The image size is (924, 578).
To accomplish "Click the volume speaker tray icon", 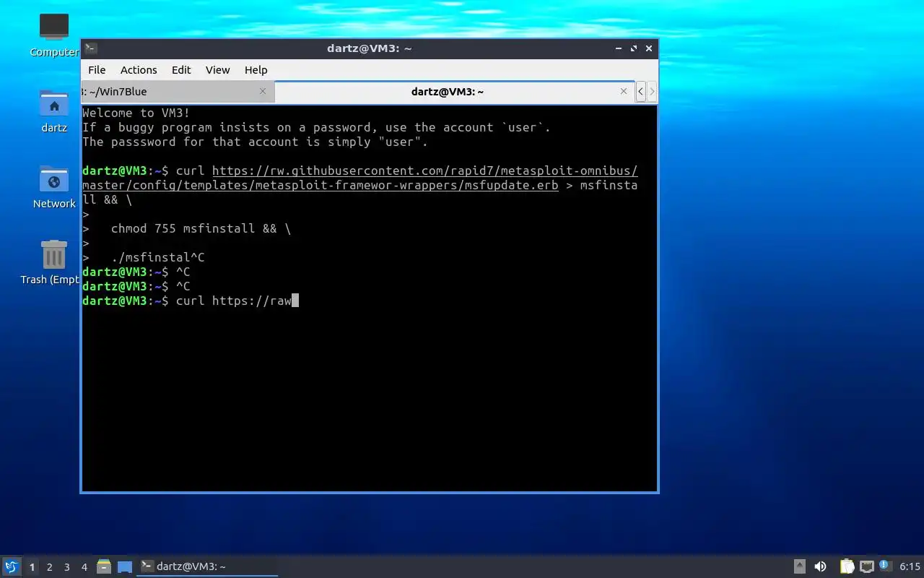I will [x=820, y=566].
